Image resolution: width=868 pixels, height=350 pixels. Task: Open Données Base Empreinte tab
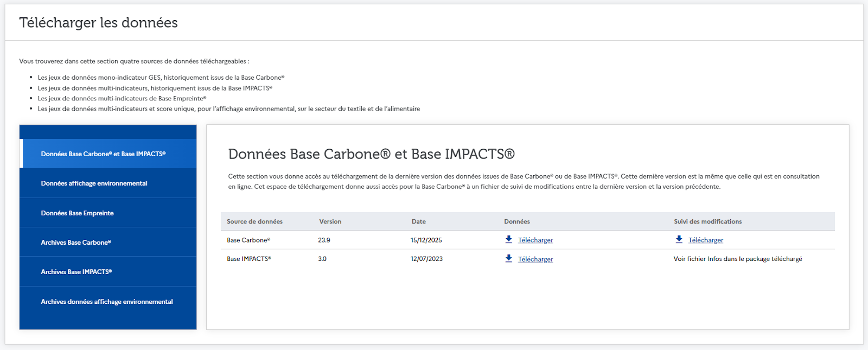tap(108, 213)
